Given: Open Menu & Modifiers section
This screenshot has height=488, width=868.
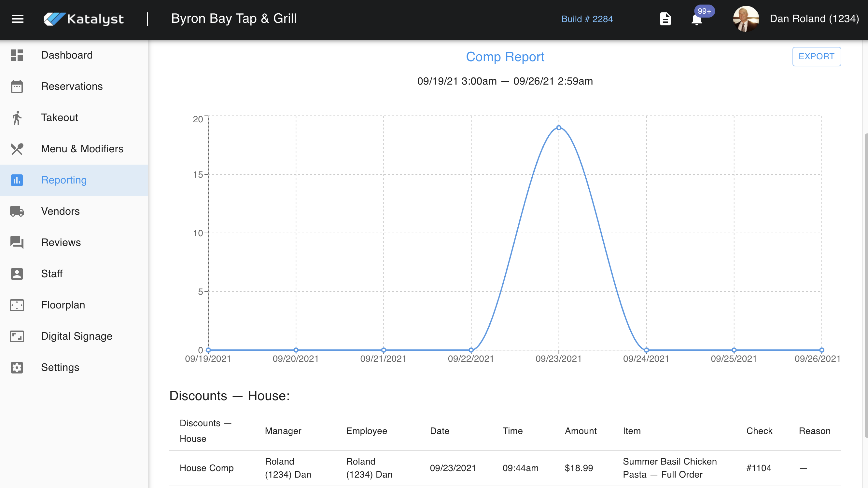Looking at the screenshot, I should coord(82,149).
